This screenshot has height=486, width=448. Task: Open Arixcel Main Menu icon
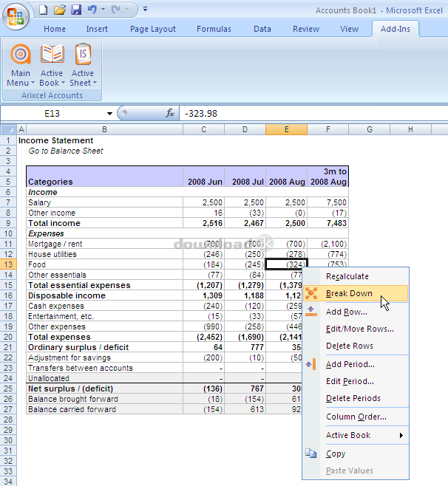(21, 54)
